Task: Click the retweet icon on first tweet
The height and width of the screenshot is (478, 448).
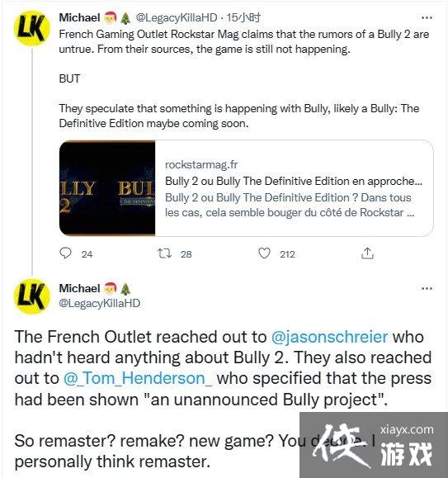Action: pos(164,253)
